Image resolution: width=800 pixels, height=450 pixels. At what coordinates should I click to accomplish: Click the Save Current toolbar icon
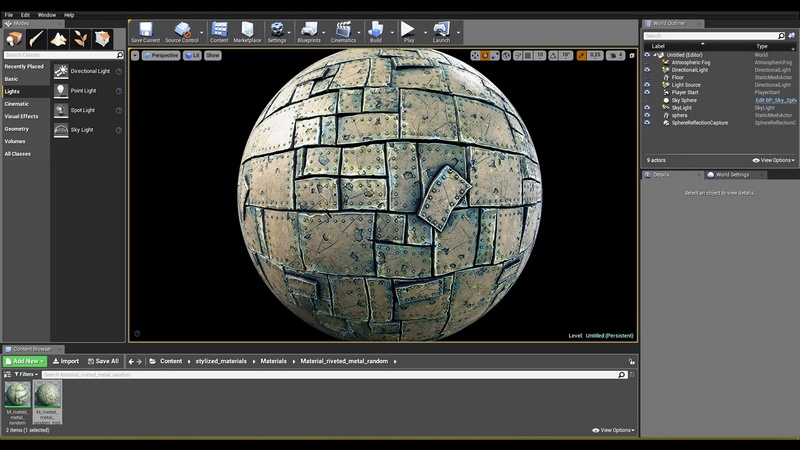point(144,31)
